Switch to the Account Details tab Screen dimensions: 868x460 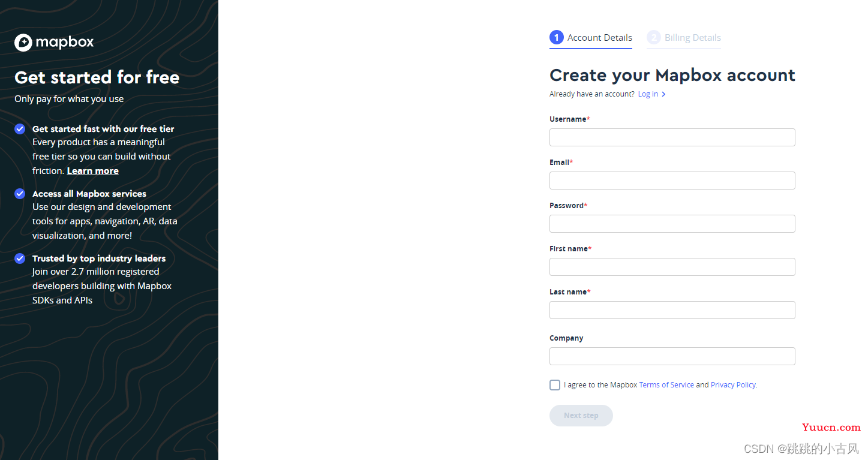tap(599, 38)
